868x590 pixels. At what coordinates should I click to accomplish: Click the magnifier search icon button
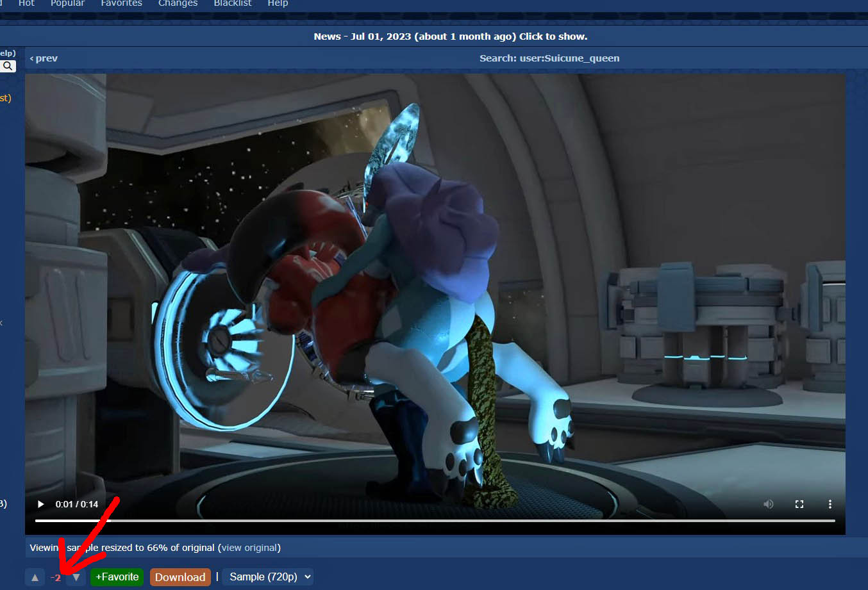8,66
